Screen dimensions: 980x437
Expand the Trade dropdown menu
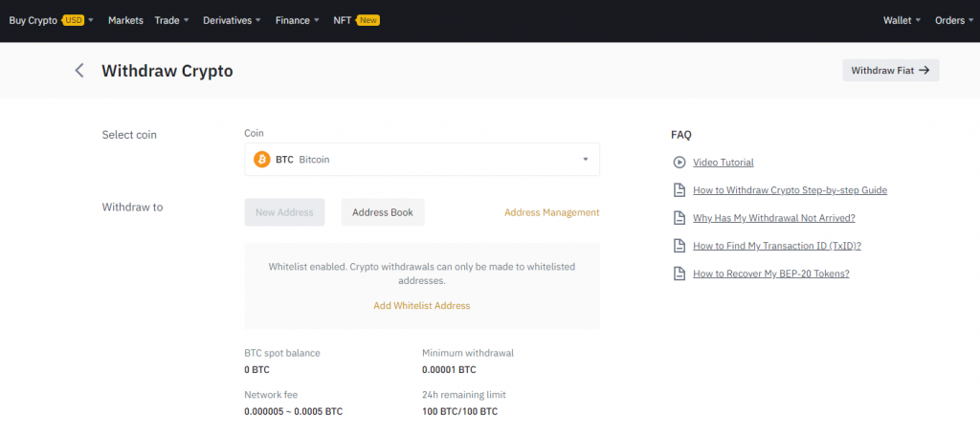(171, 21)
